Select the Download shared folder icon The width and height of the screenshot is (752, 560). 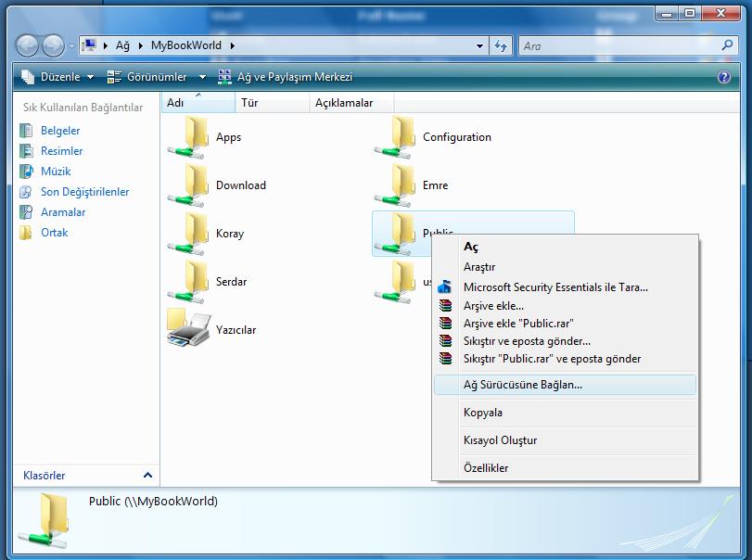[x=188, y=185]
